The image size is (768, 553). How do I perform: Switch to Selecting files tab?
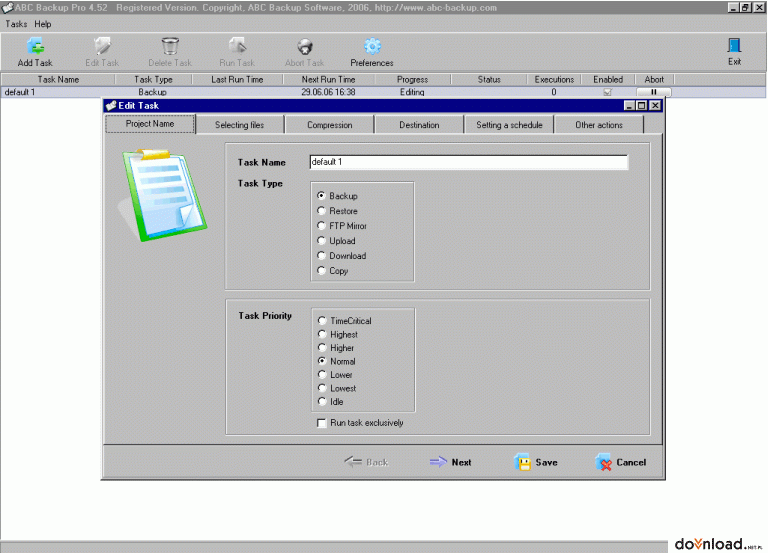click(240, 125)
